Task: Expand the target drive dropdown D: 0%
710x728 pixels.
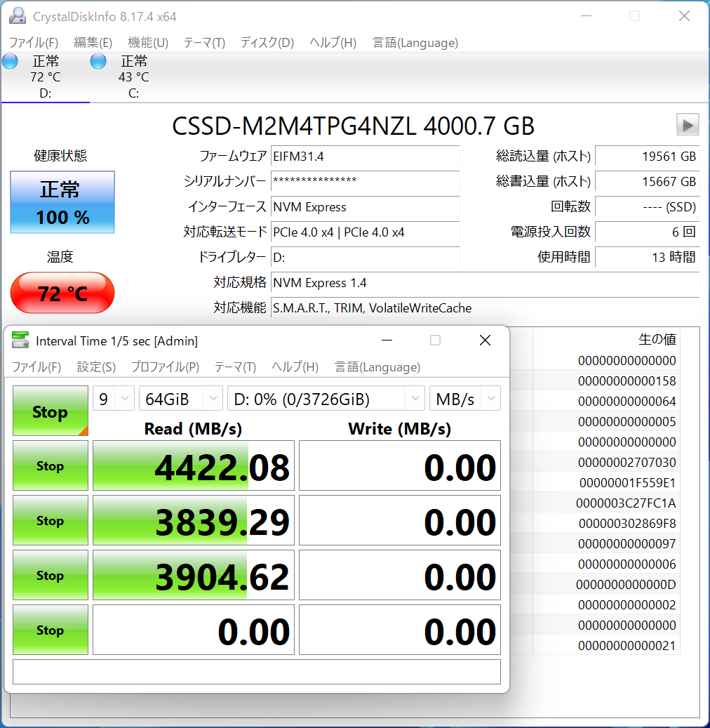Action: (326, 398)
